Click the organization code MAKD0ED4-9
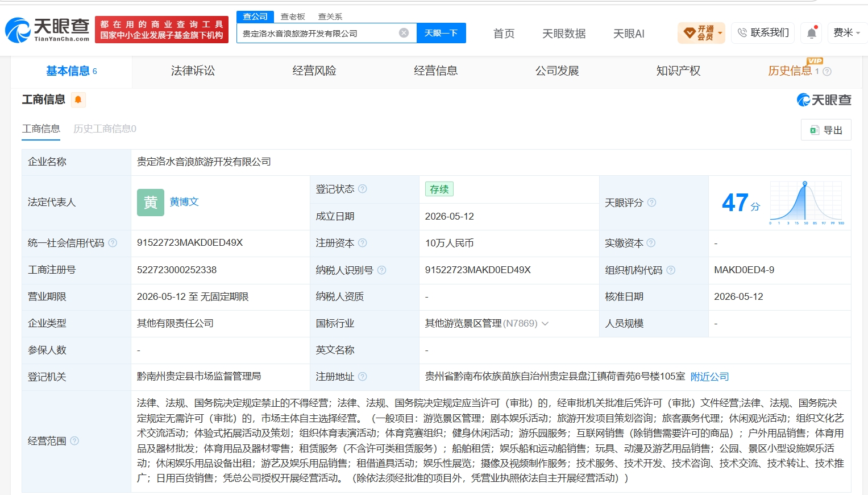This screenshot has width=868, height=495. point(744,270)
